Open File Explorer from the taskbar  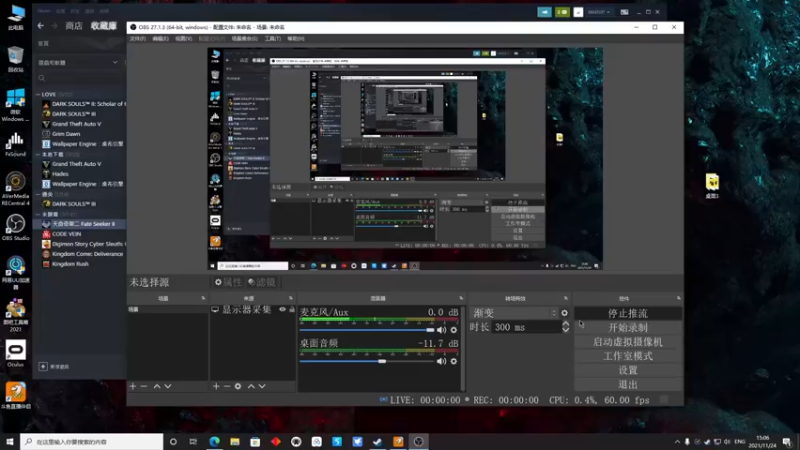[235, 441]
